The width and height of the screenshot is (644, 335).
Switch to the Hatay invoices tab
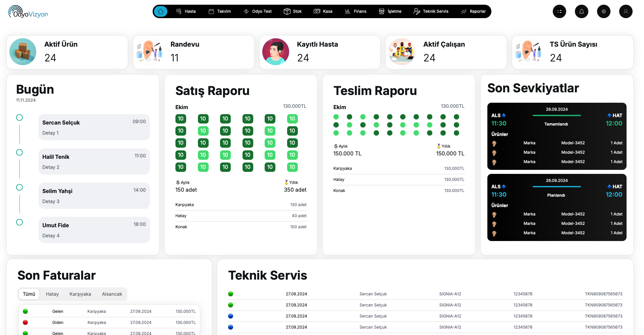[52, 294]
